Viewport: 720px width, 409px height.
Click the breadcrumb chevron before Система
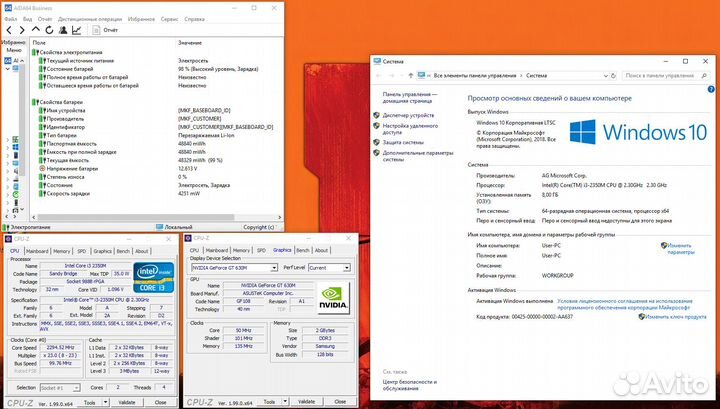pyautogui.click(x=521, y=76)
